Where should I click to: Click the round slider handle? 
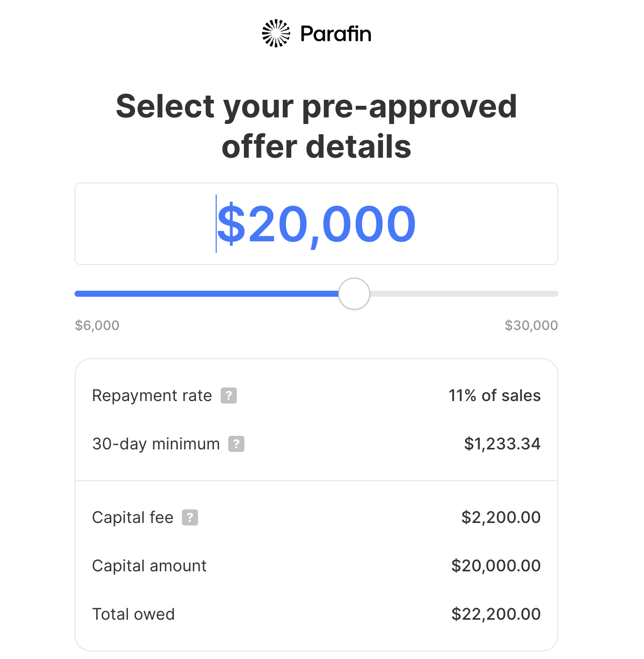pos(354,294)
